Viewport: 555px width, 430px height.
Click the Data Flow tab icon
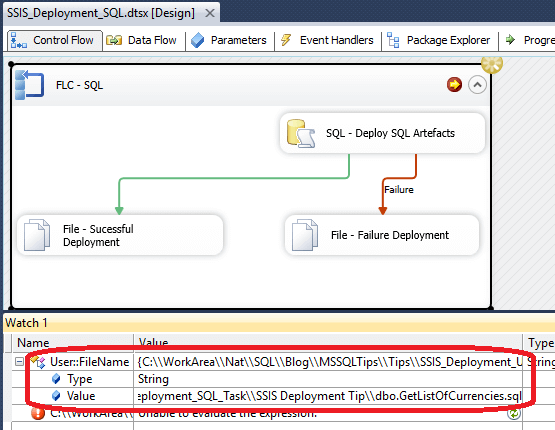114,40
